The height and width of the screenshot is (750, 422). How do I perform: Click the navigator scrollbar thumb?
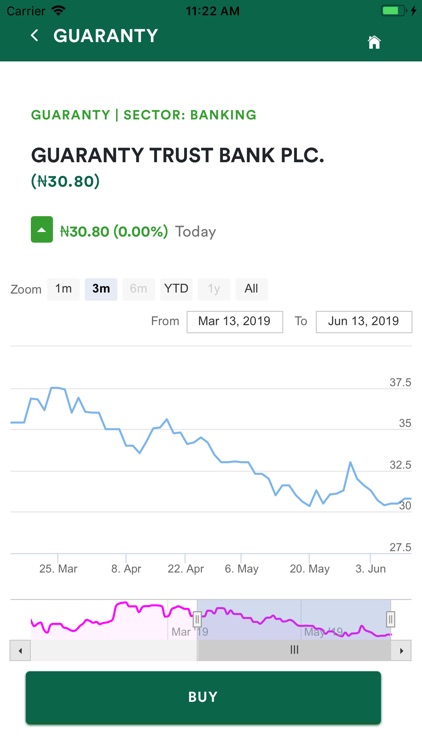tap(294, 650)
